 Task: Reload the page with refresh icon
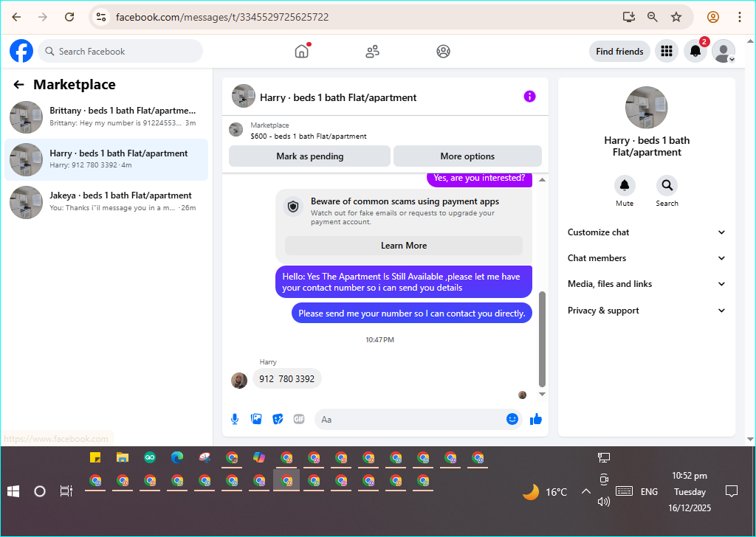[69, 17]
